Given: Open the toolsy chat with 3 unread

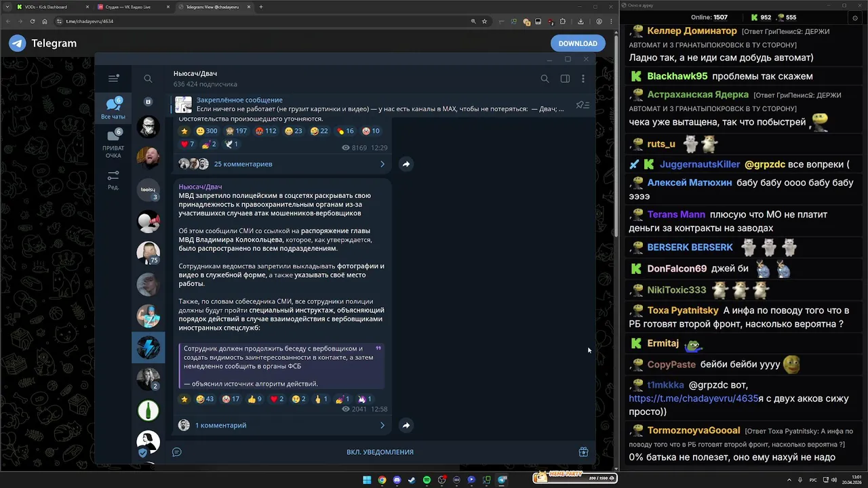Looking at the screenshot, I should 149,190.
